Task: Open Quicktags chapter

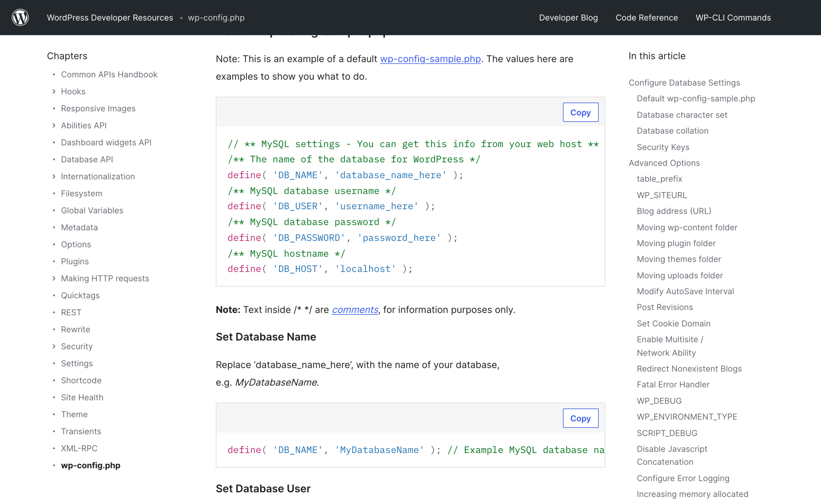Action: [80, 295]
